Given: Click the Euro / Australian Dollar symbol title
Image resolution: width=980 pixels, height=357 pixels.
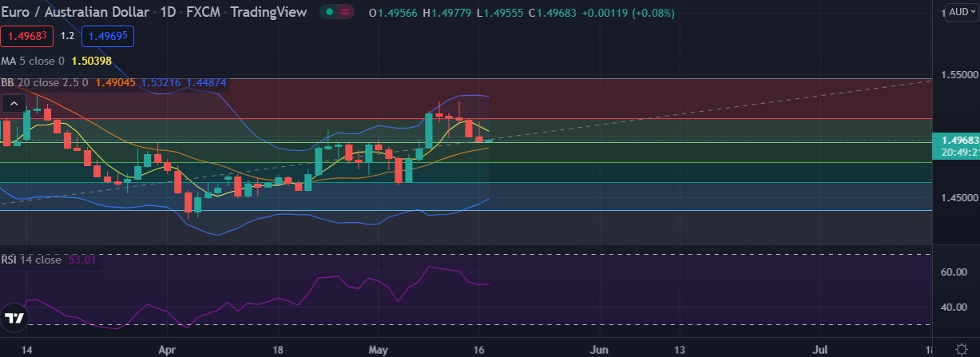Looking at the screenshot, I should [74, 14].
